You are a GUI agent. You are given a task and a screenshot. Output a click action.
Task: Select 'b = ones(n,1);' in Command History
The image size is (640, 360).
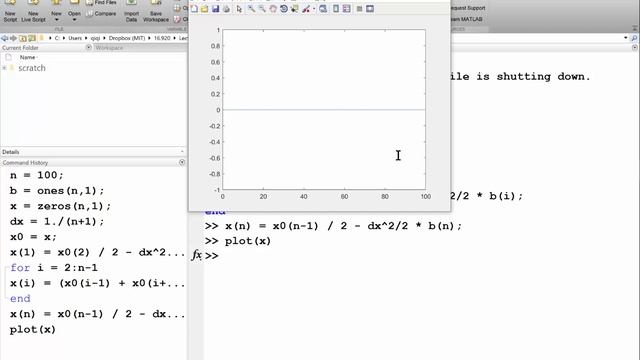[x=57, y=191]
